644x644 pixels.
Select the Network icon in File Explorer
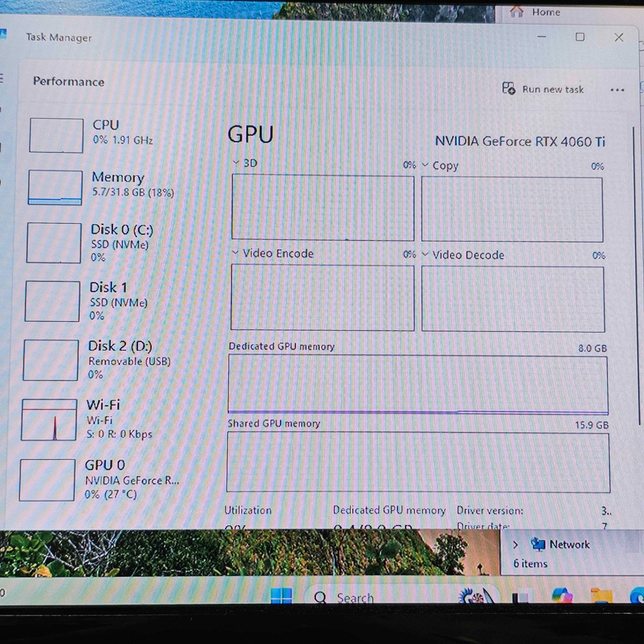point(538,544)
